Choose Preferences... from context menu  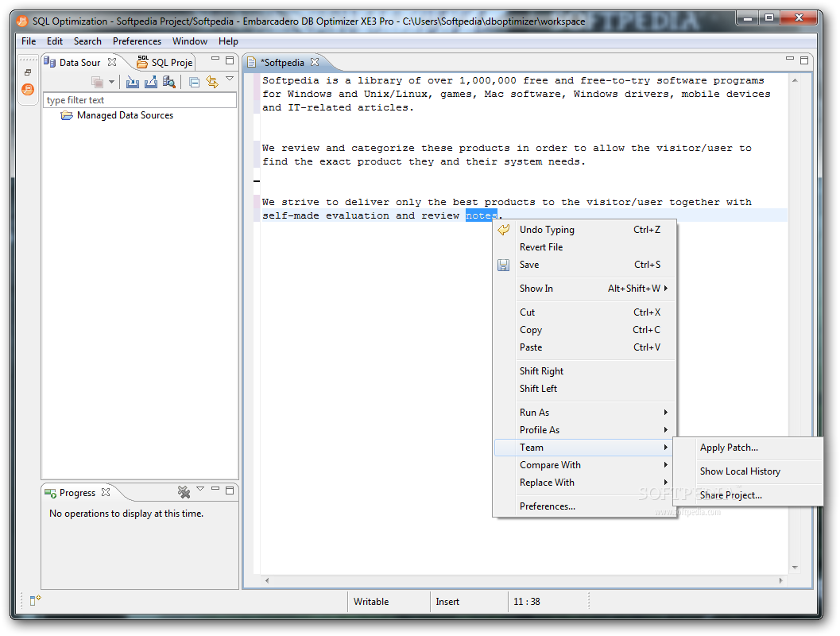[x=585, y=506]
